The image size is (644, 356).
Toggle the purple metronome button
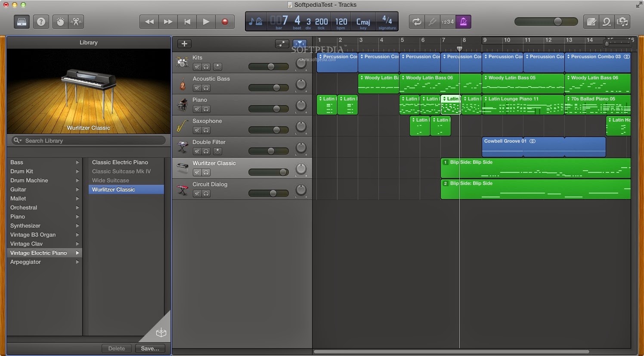coord(464,22)
